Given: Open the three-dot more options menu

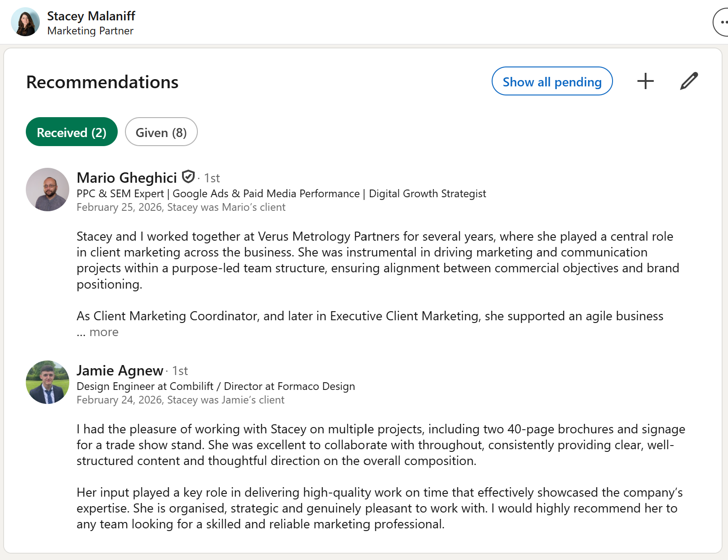Looking at the screenshot, I should [723, 22].
